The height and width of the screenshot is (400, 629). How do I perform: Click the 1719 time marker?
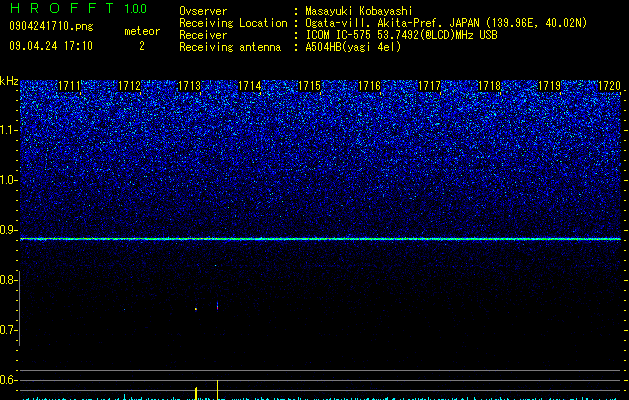pos(549,86)
